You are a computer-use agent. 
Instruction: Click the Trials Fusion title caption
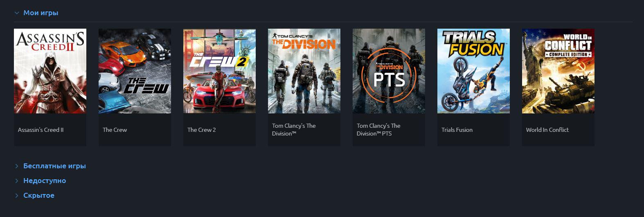click(457, 130)
